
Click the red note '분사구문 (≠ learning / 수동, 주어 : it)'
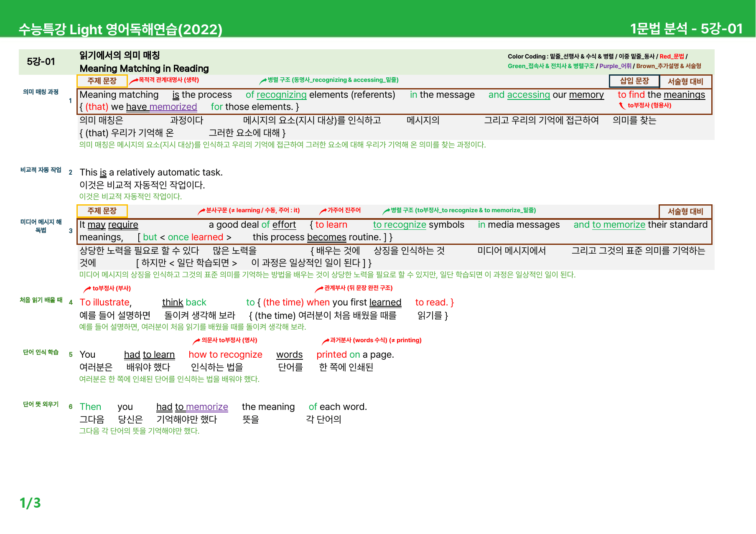coord(252,210)
